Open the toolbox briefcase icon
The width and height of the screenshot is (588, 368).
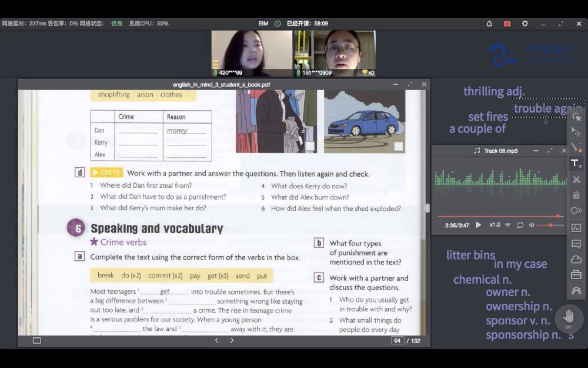click(x=576, y=275)
